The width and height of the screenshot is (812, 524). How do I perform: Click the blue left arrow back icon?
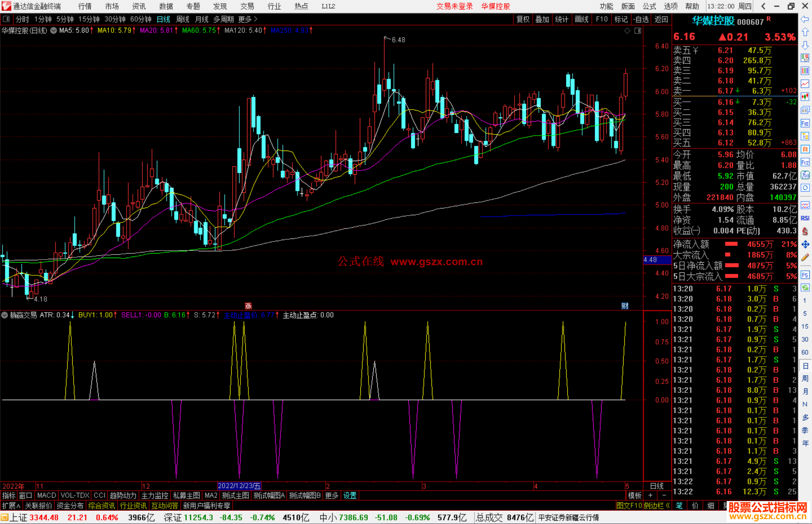[805, 19]
